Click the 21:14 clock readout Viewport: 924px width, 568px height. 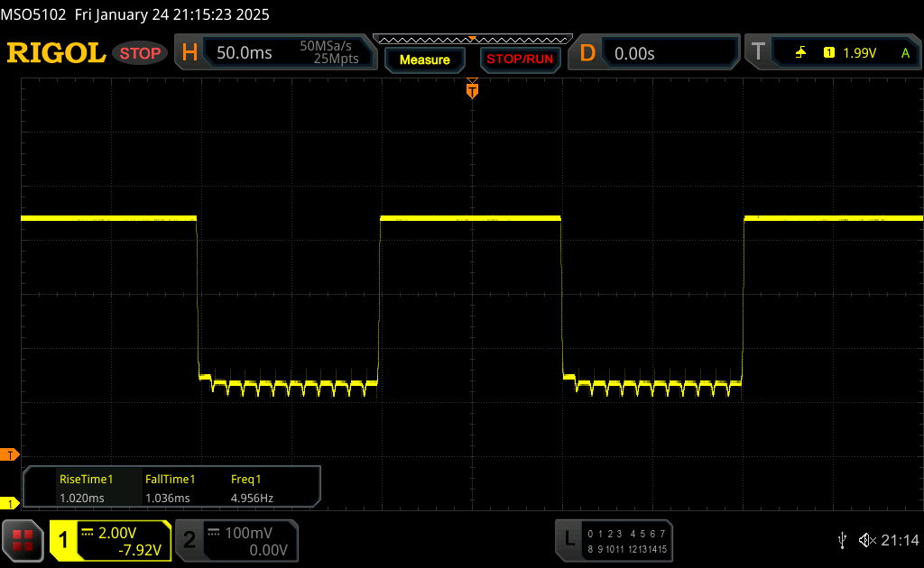coord(900,540)
